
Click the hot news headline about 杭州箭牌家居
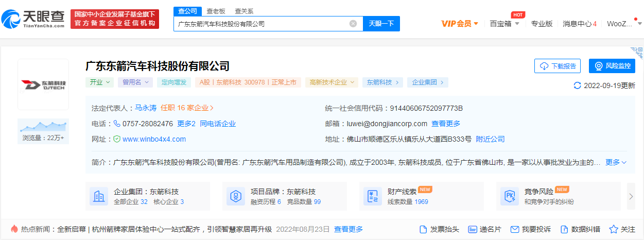(164, 229)
